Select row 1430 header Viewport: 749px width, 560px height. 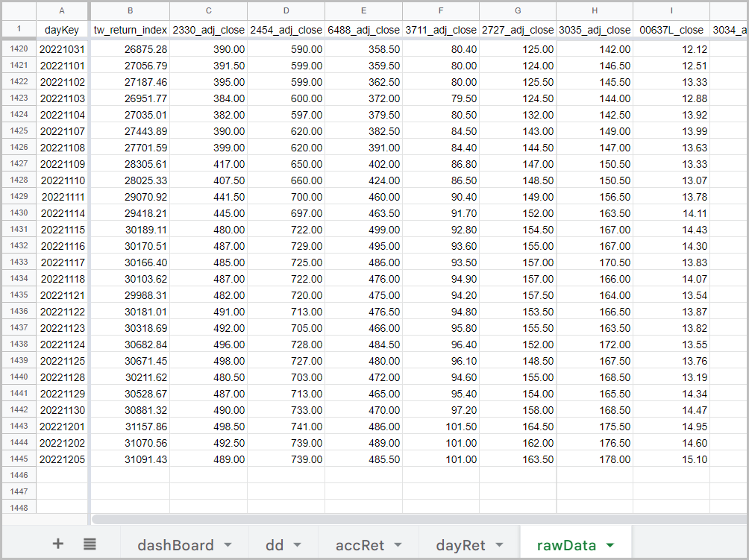point(19,213)
